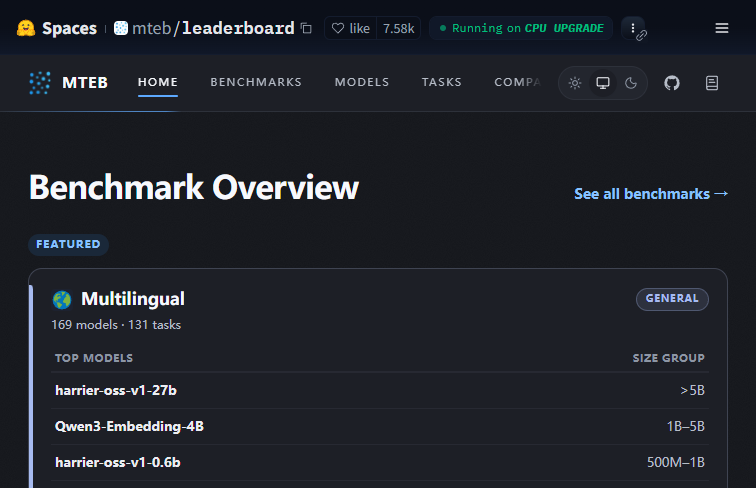Click the FEATURED badge
Viewport: 756px width, 488px height.
click(68, 244)
